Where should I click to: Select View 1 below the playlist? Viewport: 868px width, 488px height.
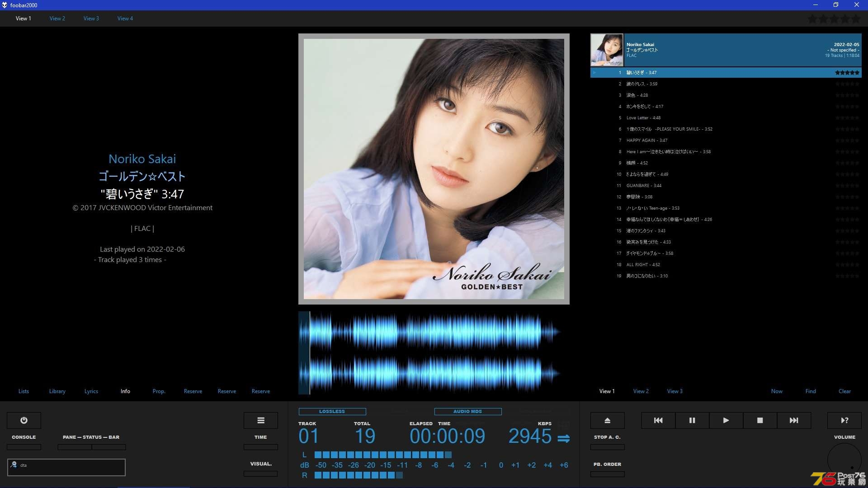(607, 391)
